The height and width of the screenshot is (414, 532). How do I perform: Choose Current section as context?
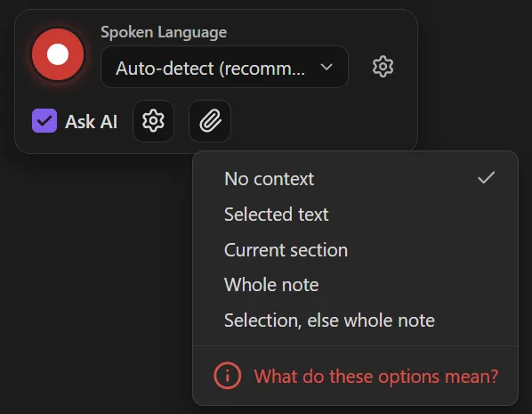(x=355, y=250)
